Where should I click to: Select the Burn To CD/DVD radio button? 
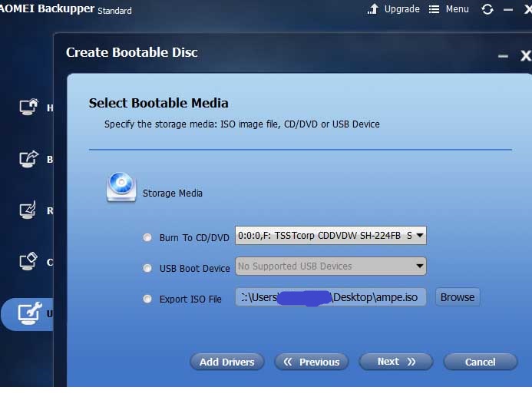[147, 237]
